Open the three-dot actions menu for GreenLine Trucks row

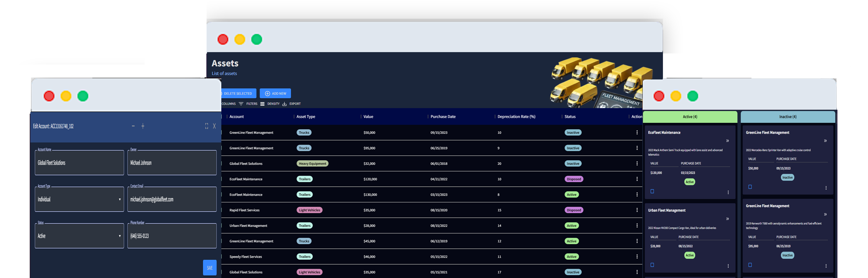637,132
